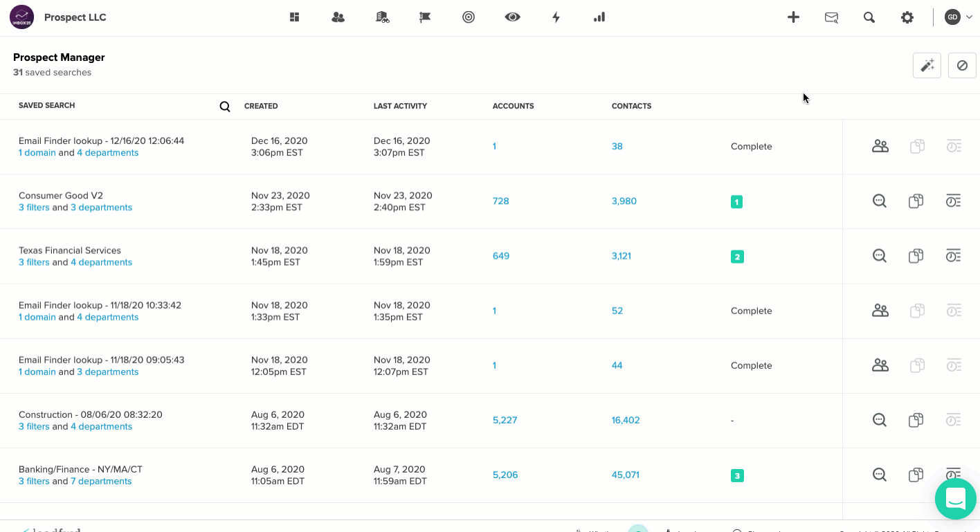Open the target bullseye icon in navigation
This screenshot has height=532, width=980.
point(469,17)
